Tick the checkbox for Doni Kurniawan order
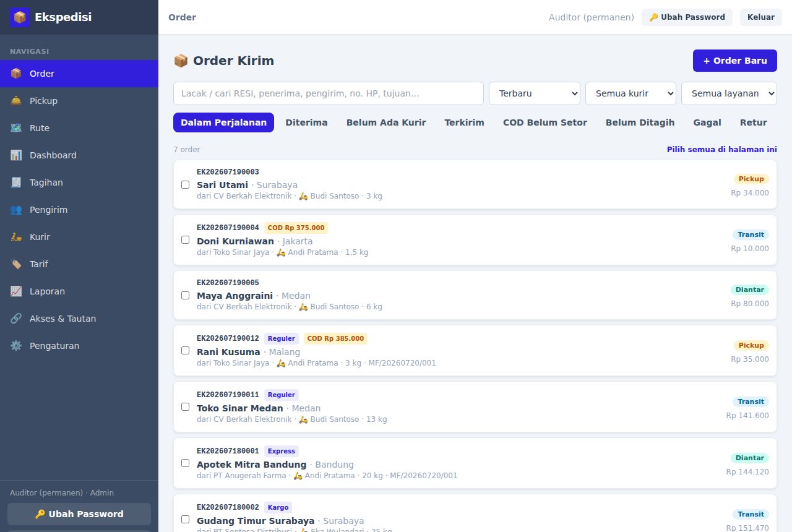Screen dimensions: 792x532 pos(185,240)
